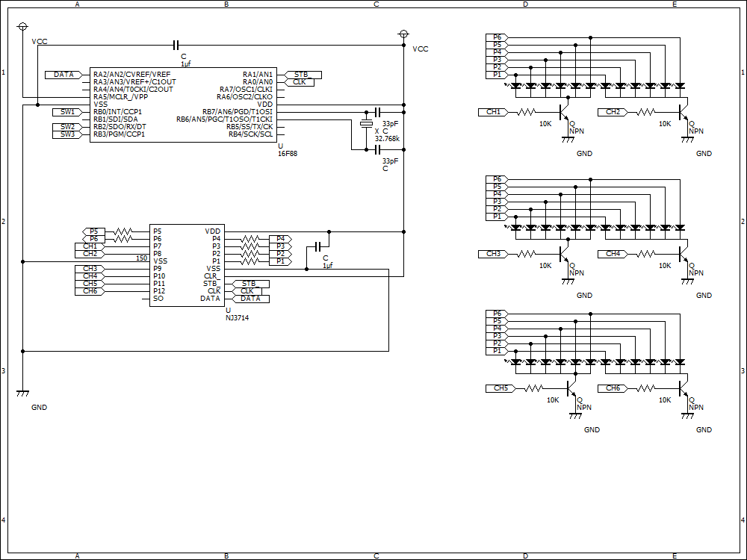Select the P4 output port right of NJ3714

coord(280,239)
